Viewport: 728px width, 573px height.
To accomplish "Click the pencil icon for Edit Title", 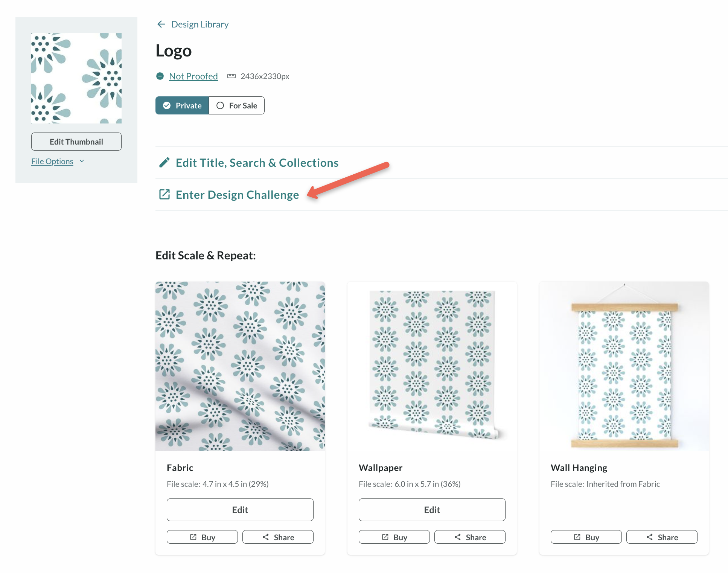I will pos(164,163).
